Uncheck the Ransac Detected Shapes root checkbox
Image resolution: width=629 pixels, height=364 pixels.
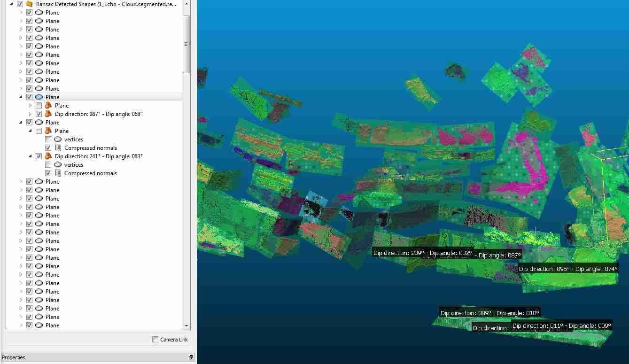(x=20, y=4)
